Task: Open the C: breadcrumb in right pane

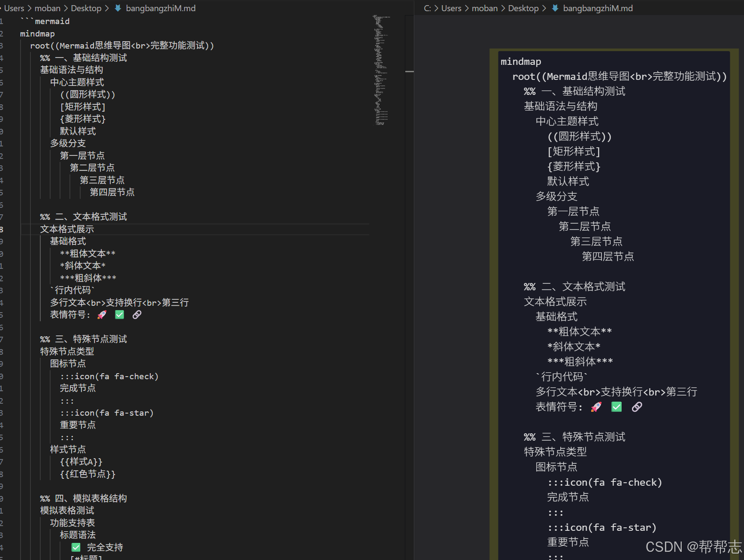Action: click(428, 8)
